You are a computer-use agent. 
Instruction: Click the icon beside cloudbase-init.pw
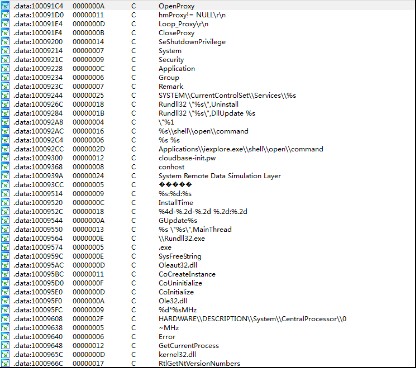(5, 158)
